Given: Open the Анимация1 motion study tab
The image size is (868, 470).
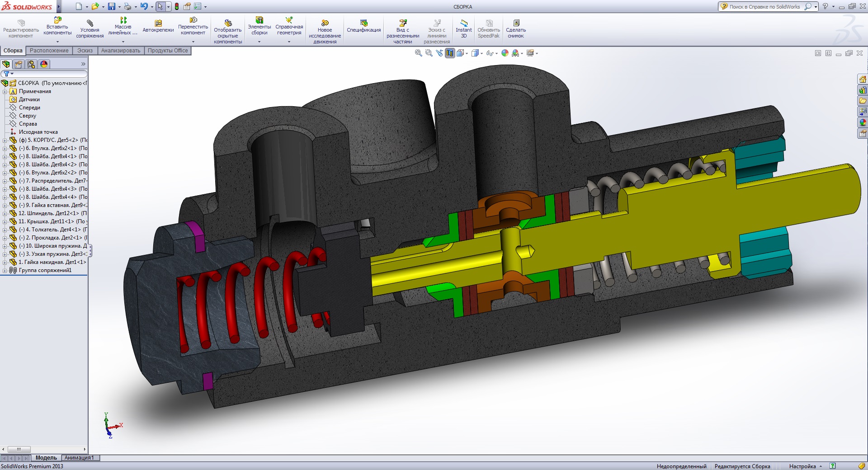Looking at the screenshot, I should [80, 458].
